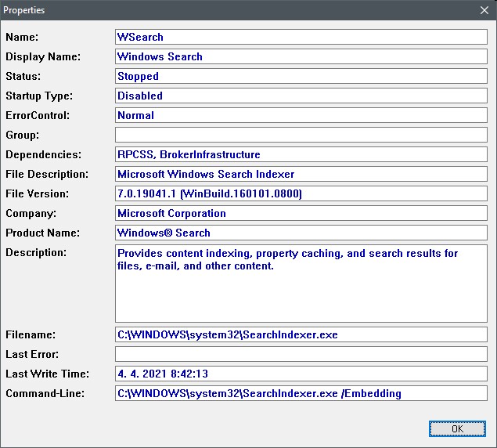
Task: Click the empty Group field
Action: 301,135
